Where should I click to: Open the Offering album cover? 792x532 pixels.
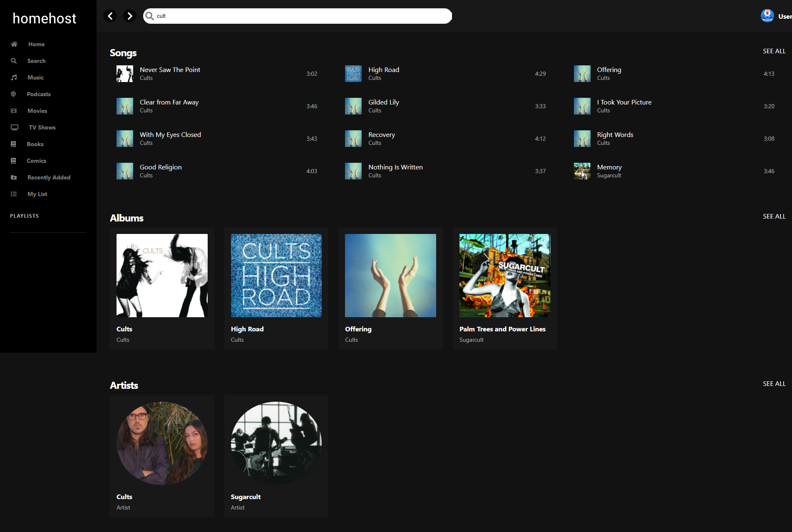(390, 276)
